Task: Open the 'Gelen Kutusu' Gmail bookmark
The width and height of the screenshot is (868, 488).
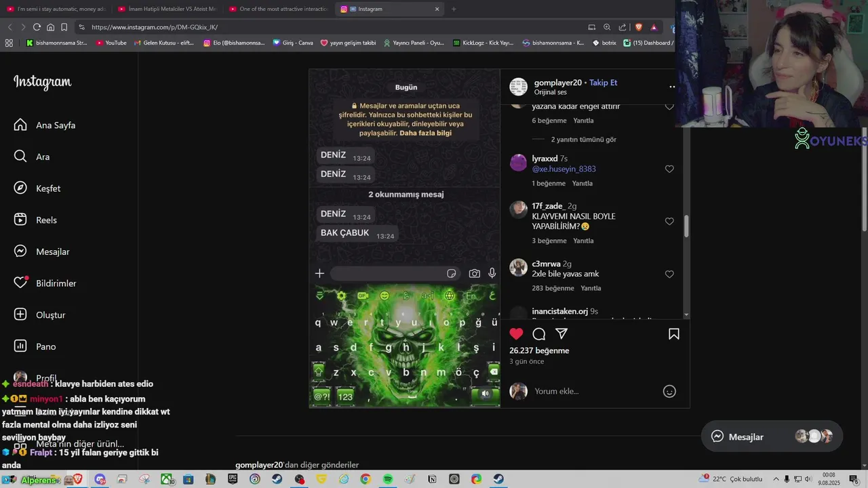Action: (x=164, y=43)
